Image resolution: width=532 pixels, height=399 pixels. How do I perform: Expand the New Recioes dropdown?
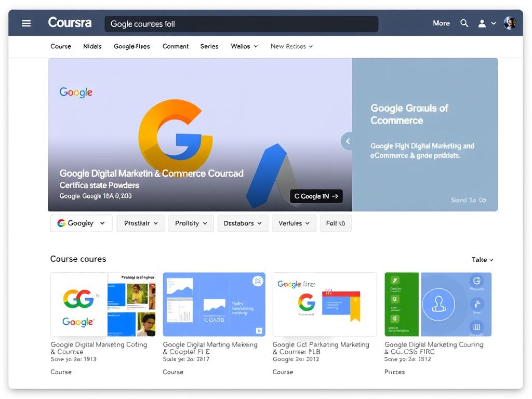pyautogui.click(x=291, y=46)
